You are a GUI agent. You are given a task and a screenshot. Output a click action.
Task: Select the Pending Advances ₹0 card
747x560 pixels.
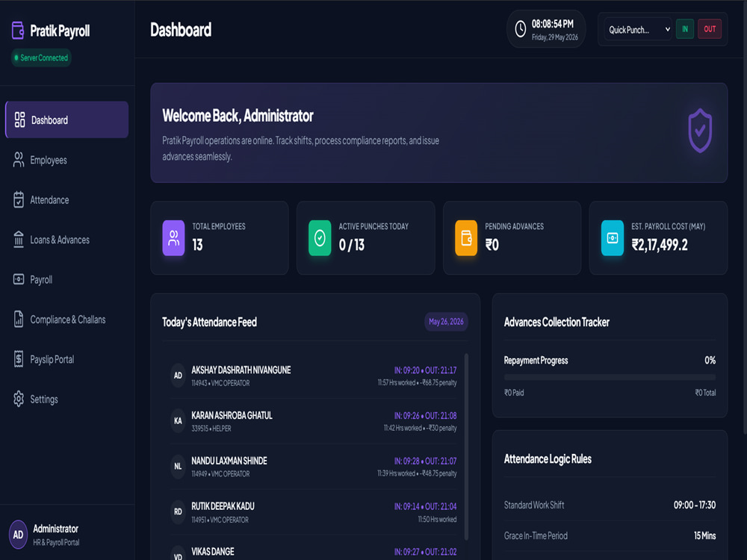[512, 238]
